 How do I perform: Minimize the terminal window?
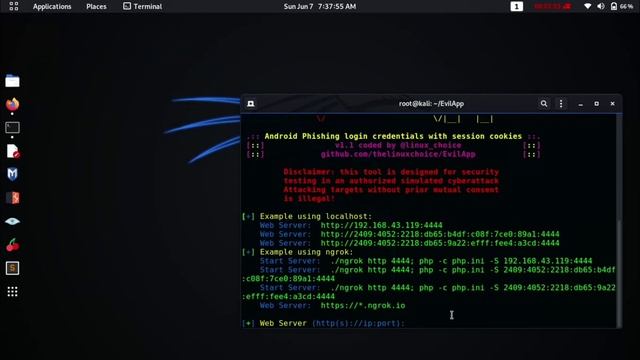coord(580,104)
